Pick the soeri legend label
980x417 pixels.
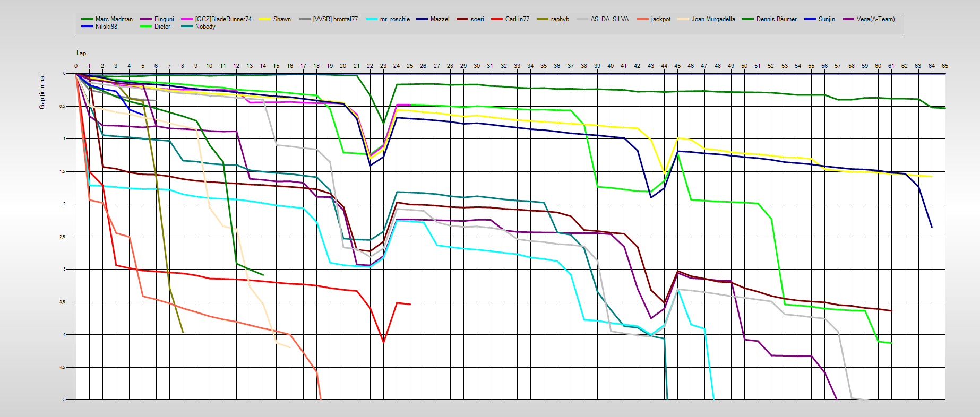tap(477, 19)
